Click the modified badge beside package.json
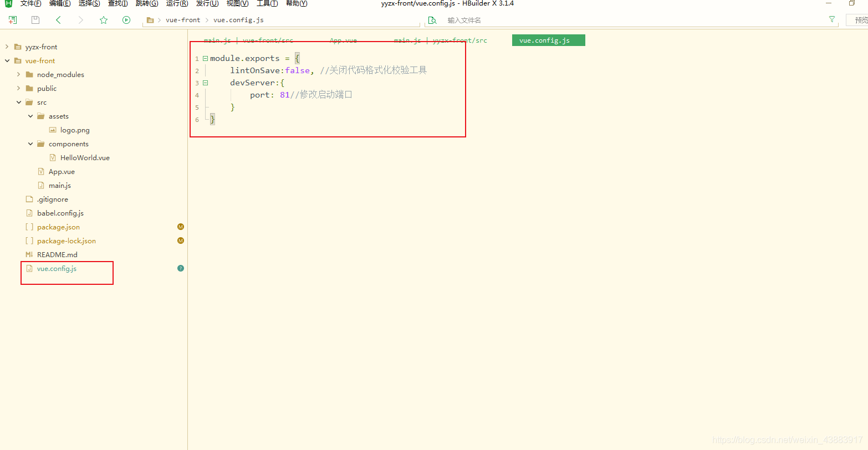 pyautogui.click(x=181, y=227)
